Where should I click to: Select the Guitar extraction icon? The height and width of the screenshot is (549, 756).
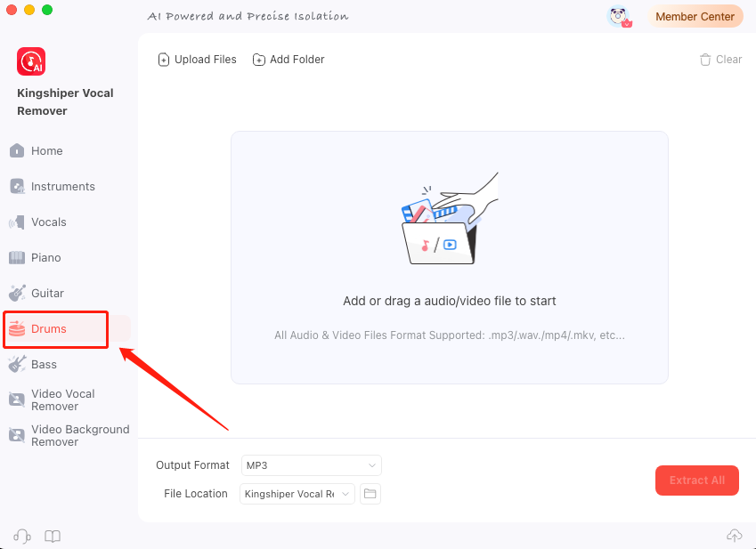[17, 294]
